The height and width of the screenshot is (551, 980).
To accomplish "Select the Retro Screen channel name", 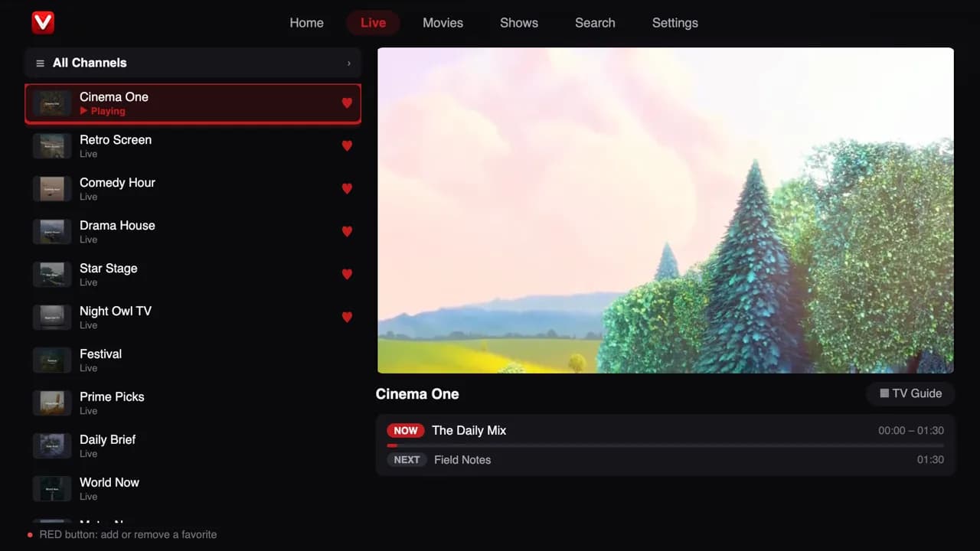I will 116,140.
